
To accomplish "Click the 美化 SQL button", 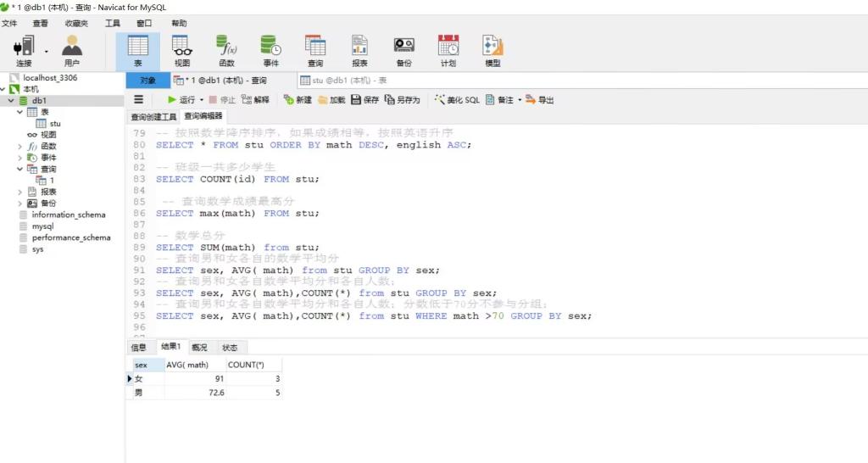I will tap(457, 100).
